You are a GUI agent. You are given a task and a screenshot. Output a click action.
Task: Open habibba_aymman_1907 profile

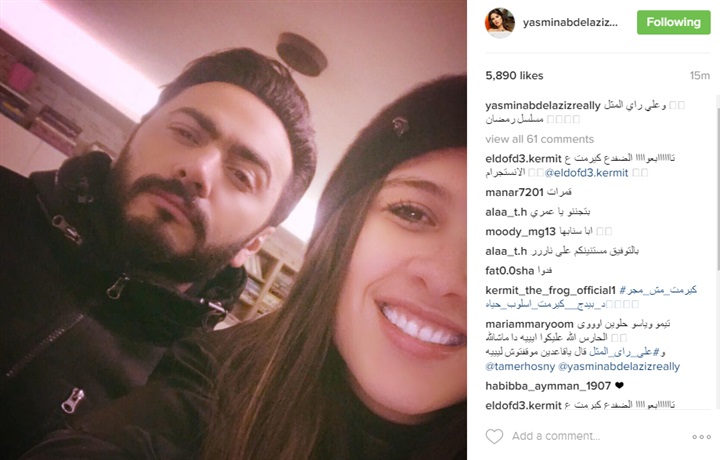548,386
